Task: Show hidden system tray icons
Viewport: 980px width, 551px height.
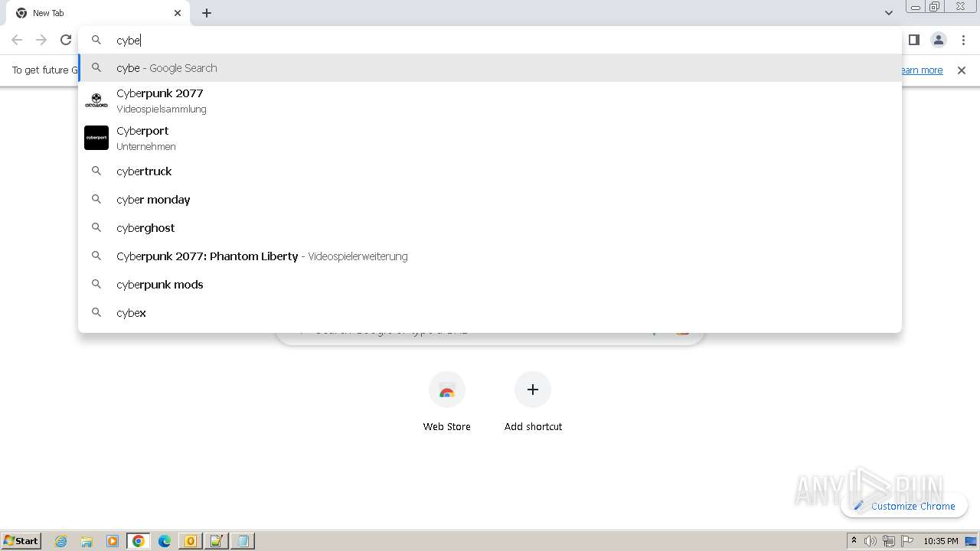Action: (x=854, y=541)
